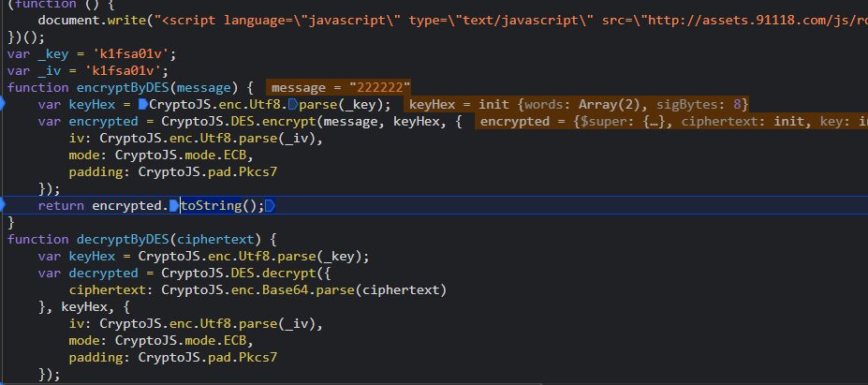Click the CryptoJS.enc.Base64.parse(ciphertext) expression
Image resolution: width=868 pixels, height=385 pixels.
pyautogui.click(x=304, y=290)
